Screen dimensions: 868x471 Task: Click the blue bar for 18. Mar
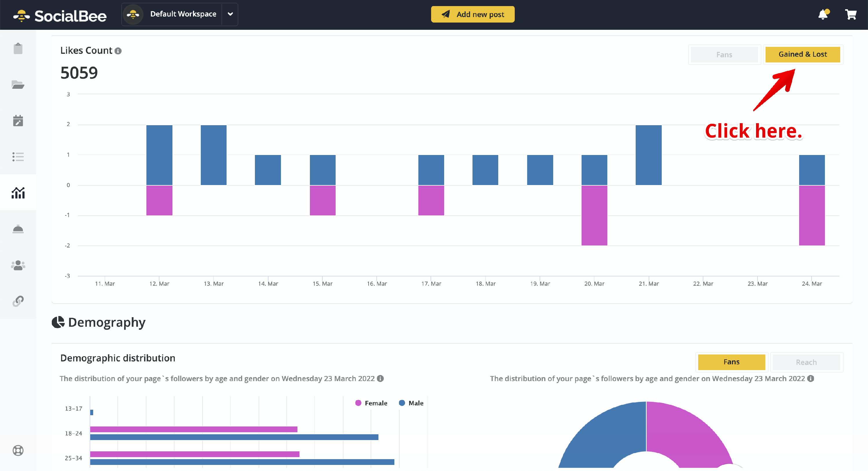coord(485,170)
